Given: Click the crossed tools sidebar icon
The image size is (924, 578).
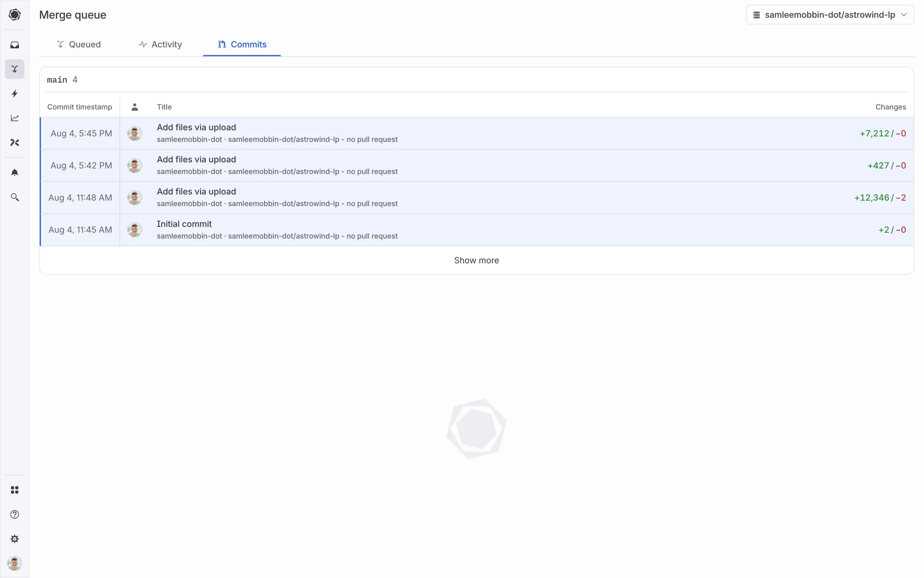Looking at the screenshot, I should (x=14, y=143).
